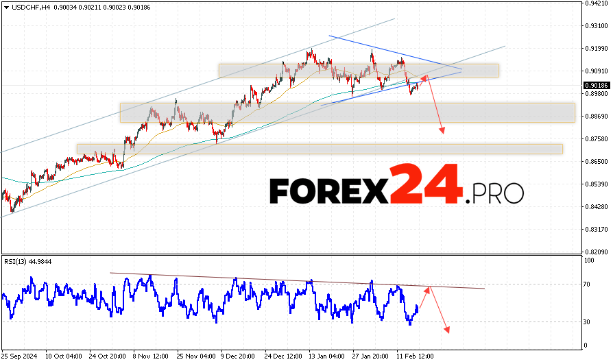
Task: Select the upper gray resistance zone
Action: (x=358, y=70)
